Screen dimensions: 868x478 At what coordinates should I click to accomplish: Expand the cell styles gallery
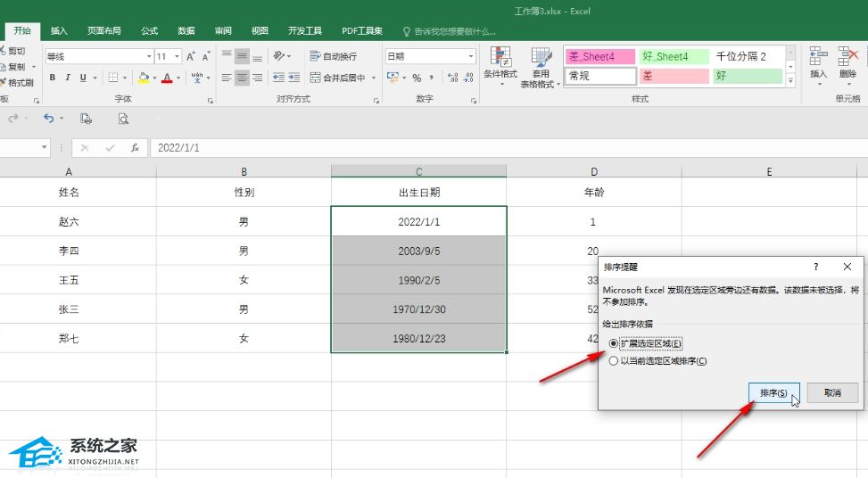click(790, 81)
